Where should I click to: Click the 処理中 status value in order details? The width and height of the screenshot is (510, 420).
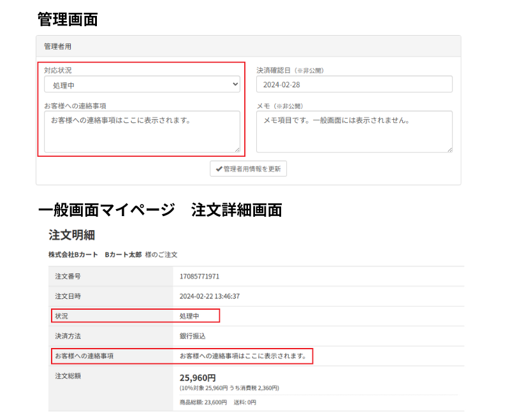(189, 316)
